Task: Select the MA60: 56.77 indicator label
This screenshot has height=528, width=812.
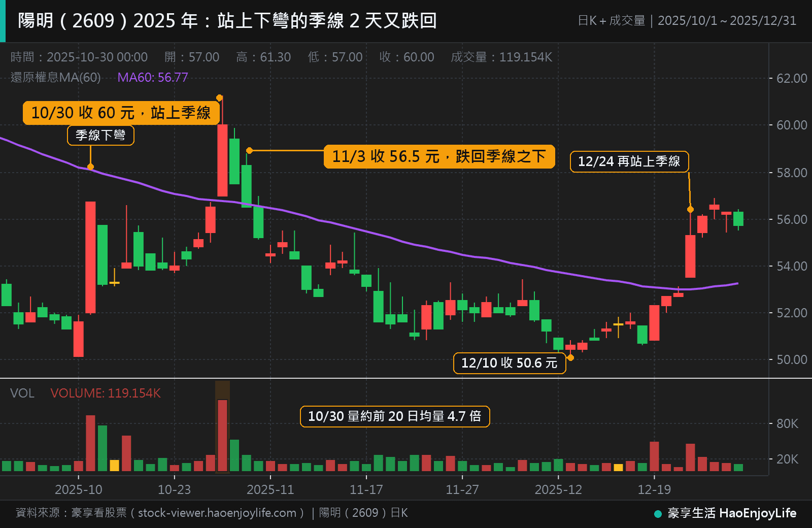Action: [x=153, y=77]
